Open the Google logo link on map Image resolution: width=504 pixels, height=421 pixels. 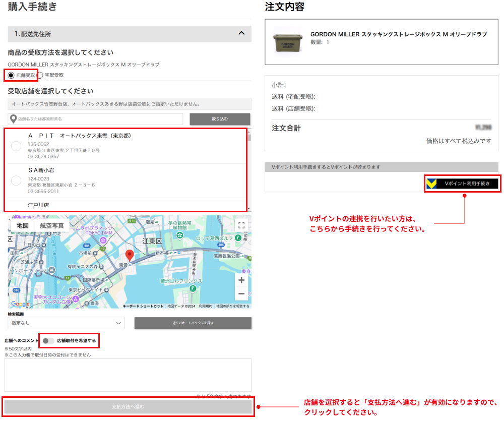tap(20, 304)
